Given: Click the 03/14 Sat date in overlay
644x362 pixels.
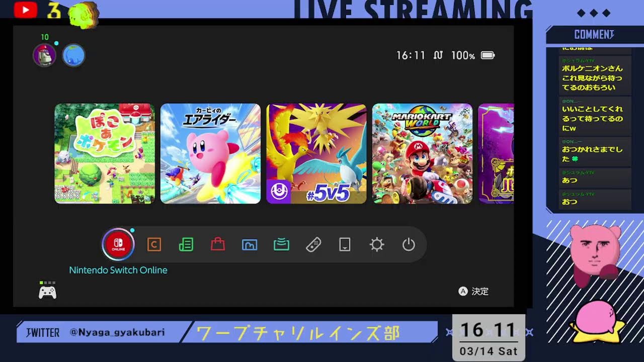Looking at the screenshot, I should 489,351.
